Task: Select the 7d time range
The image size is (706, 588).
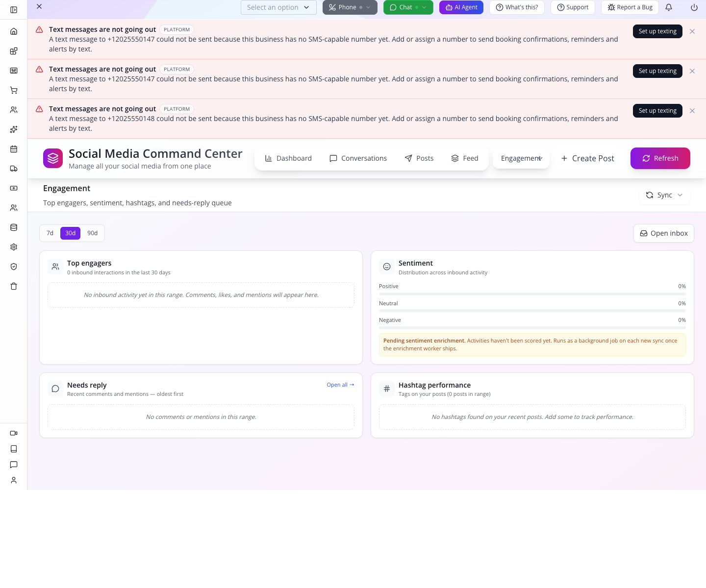Action: pos(50,233)
